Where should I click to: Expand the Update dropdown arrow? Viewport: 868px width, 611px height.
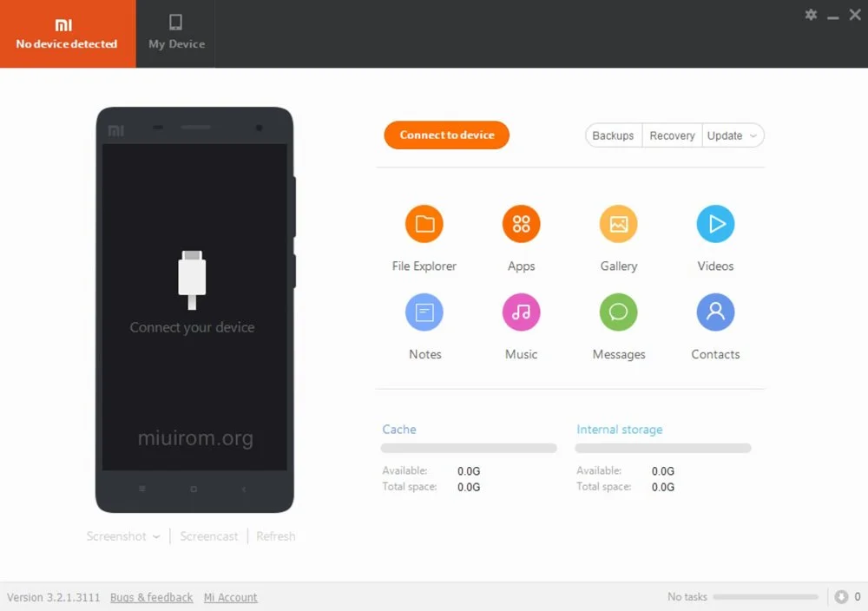(x=753, y=135)
